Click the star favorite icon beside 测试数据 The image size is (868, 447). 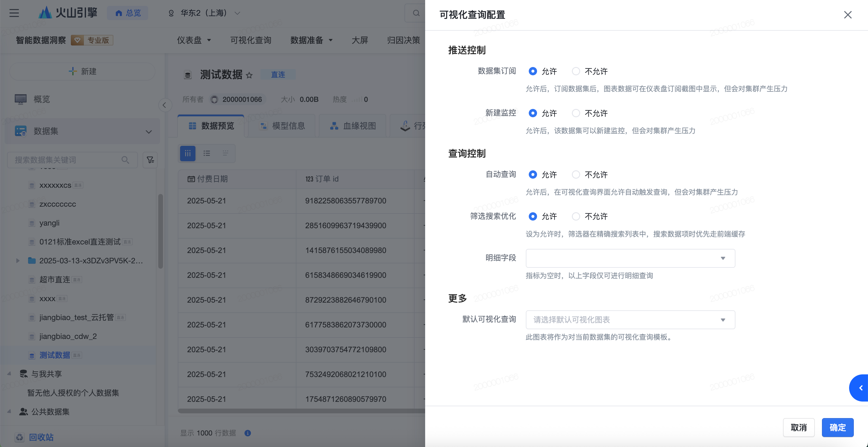point(249,75)
